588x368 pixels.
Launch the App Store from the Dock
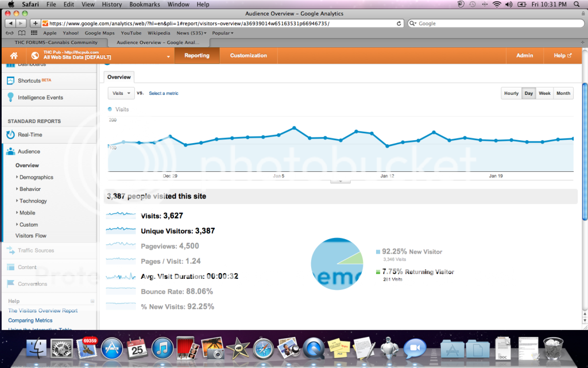click(x=112, y=348)
